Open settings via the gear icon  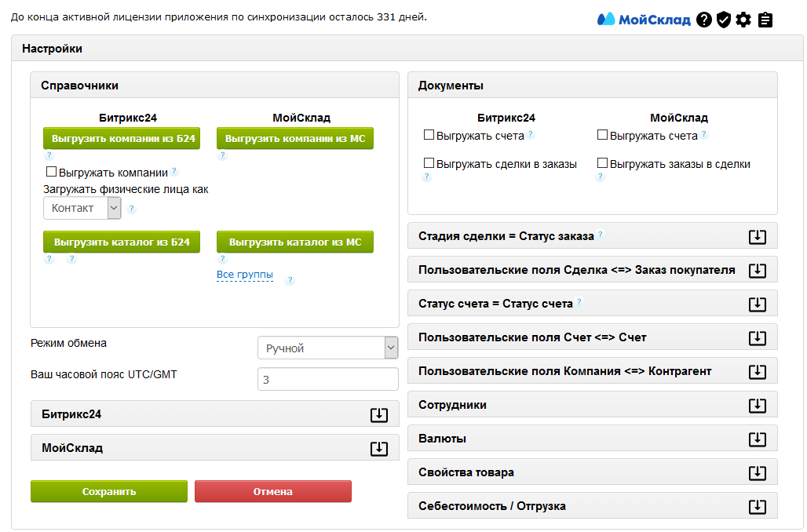pyautogui.click(x=743, y=20)
